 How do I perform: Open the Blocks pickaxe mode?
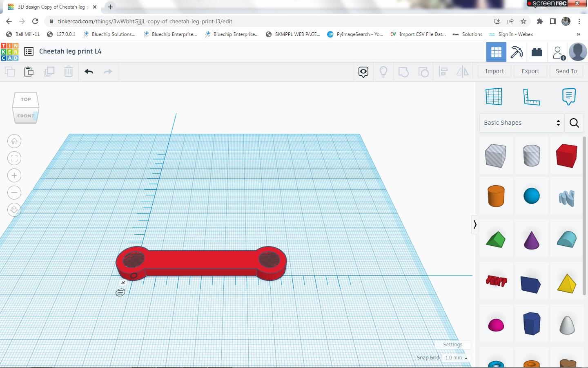point(517,52)
